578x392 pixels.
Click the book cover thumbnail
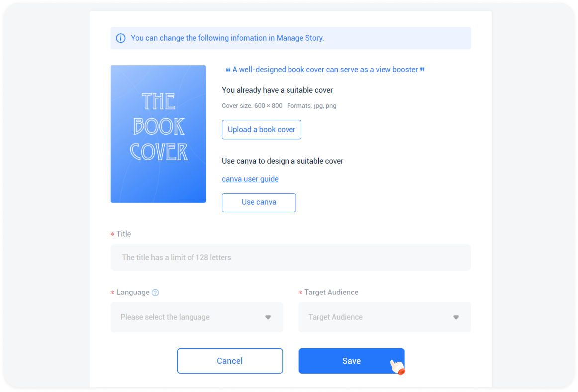pyautogui.click(x=158, y=134)
